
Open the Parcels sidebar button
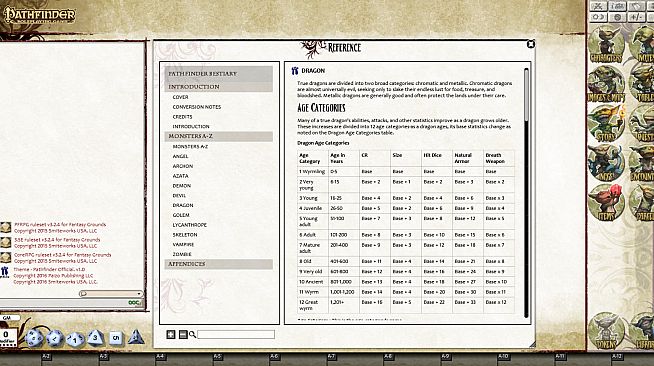[642, 203]
